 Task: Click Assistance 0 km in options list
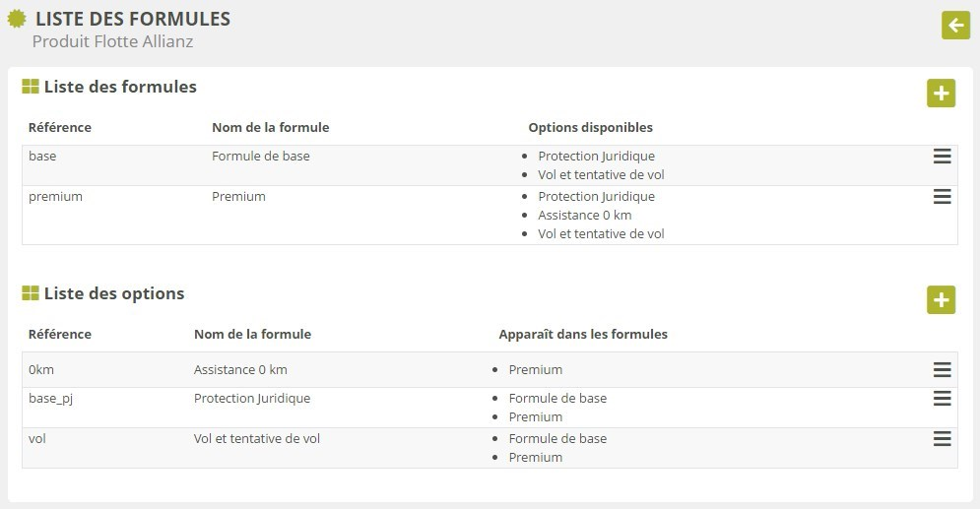[x=240, y=369]
